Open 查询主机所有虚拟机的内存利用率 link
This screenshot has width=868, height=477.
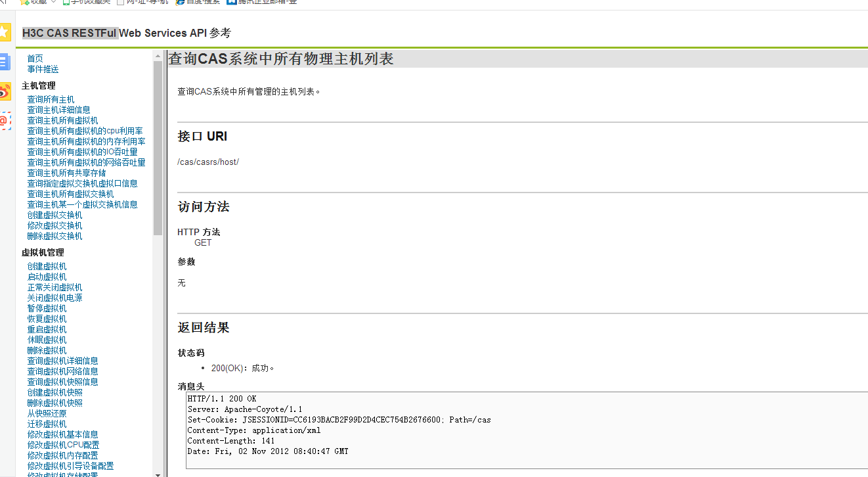tap(86, 141)
